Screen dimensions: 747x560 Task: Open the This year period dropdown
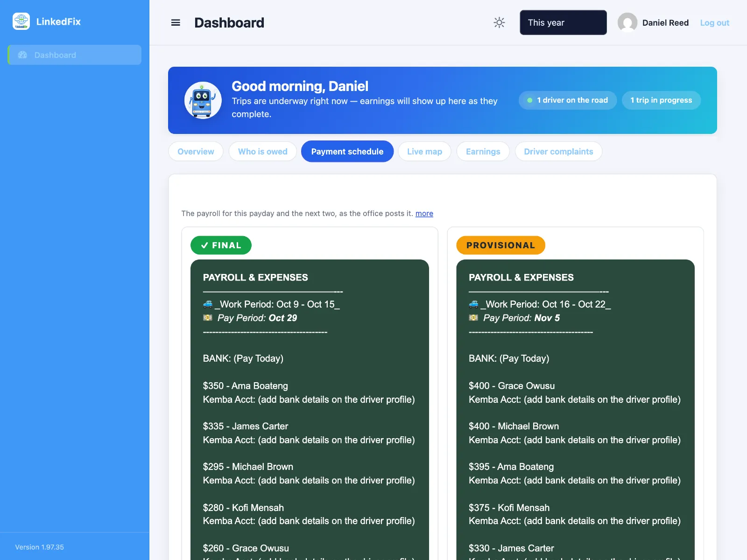[563, 22]
